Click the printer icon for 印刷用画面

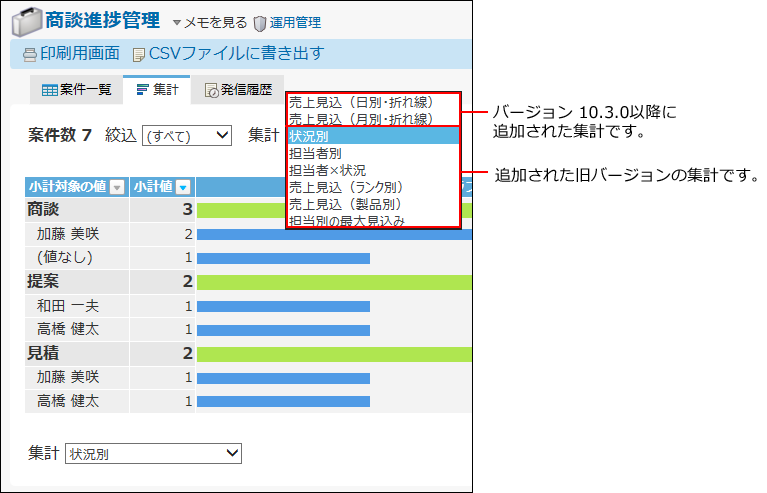[30, 55]
